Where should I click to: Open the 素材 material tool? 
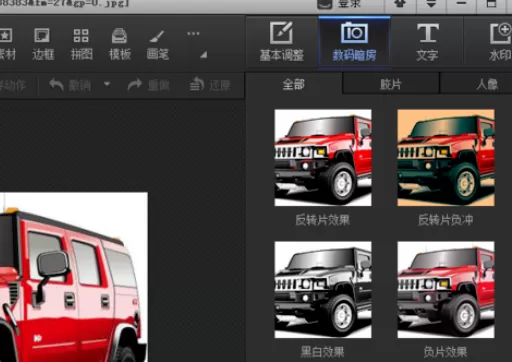7,44
